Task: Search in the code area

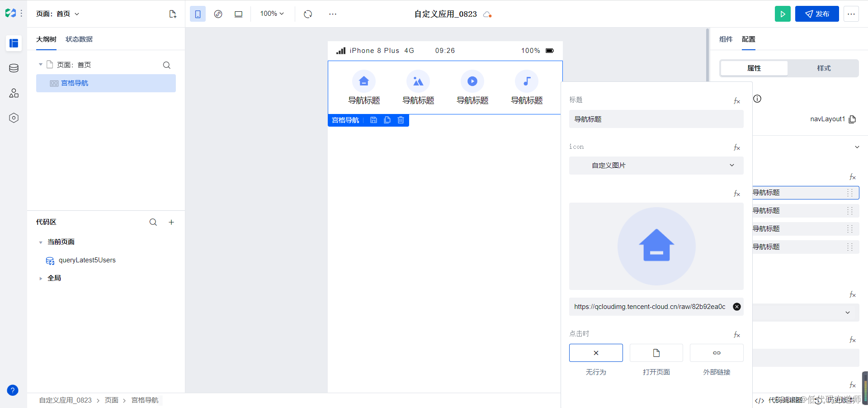Action: pyautogui.click(x=153, y=222)
